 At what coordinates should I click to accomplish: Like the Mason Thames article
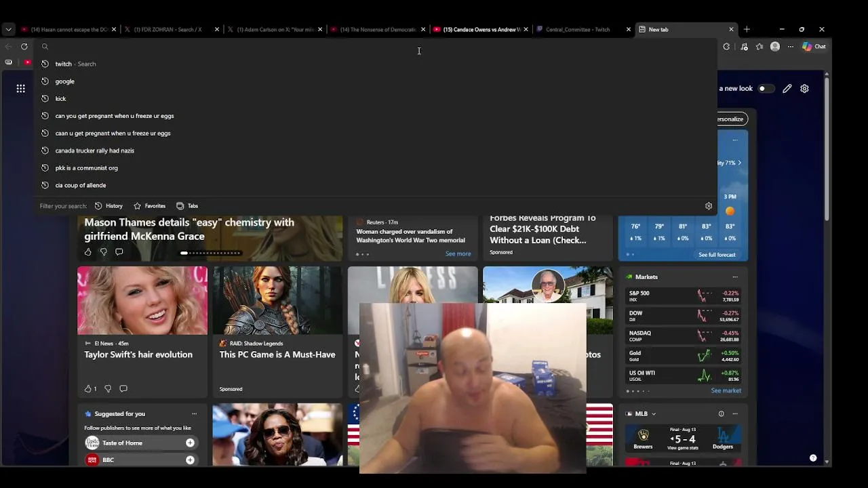[x=88, y=252]
